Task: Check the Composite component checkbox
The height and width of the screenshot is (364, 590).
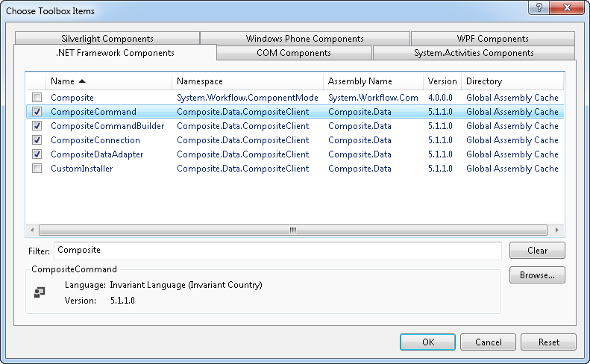Action: tap(37, 98)
